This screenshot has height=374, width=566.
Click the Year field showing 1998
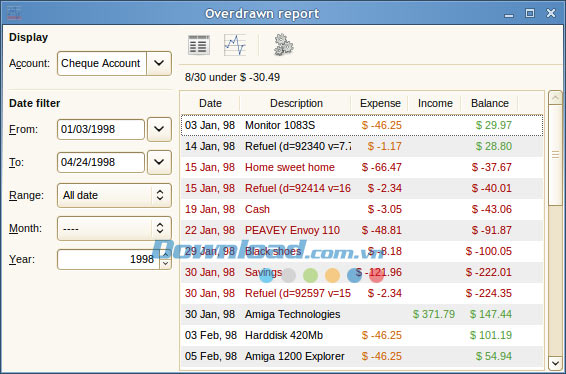click(x=108, y=259)
